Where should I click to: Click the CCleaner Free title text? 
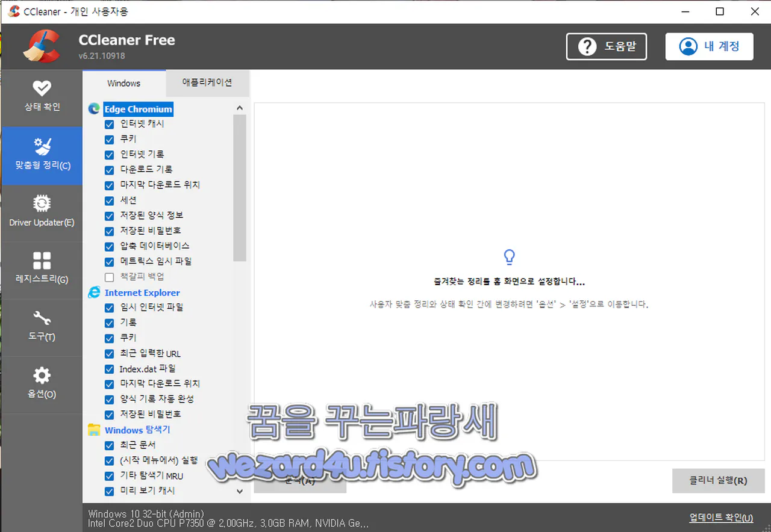point(126,40)
